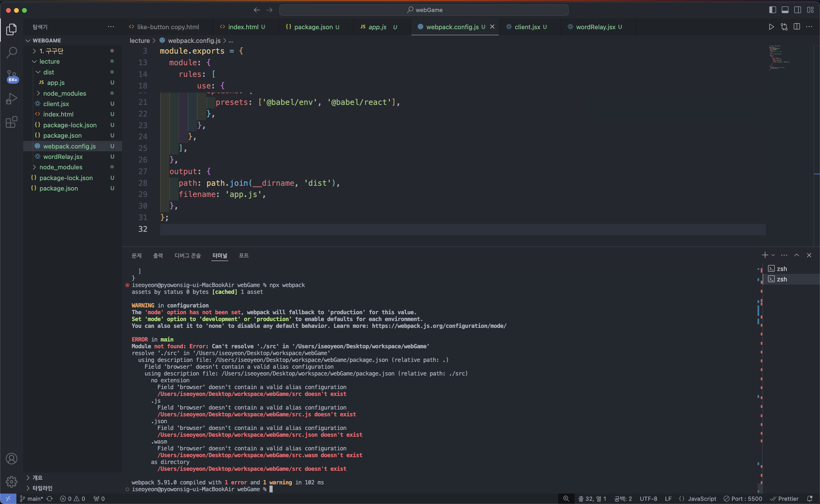Viewport: 820px width, 504px height.
Task: Click main* branch in status bar
Action: click(31, 499)
